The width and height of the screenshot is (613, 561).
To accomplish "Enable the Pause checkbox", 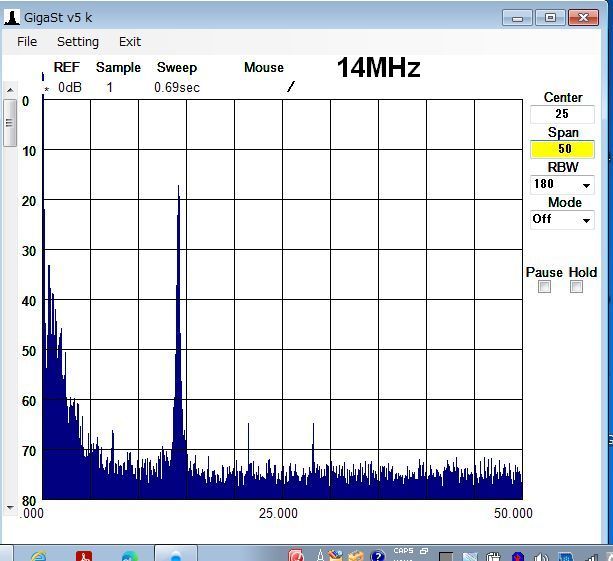I will 544,287.
